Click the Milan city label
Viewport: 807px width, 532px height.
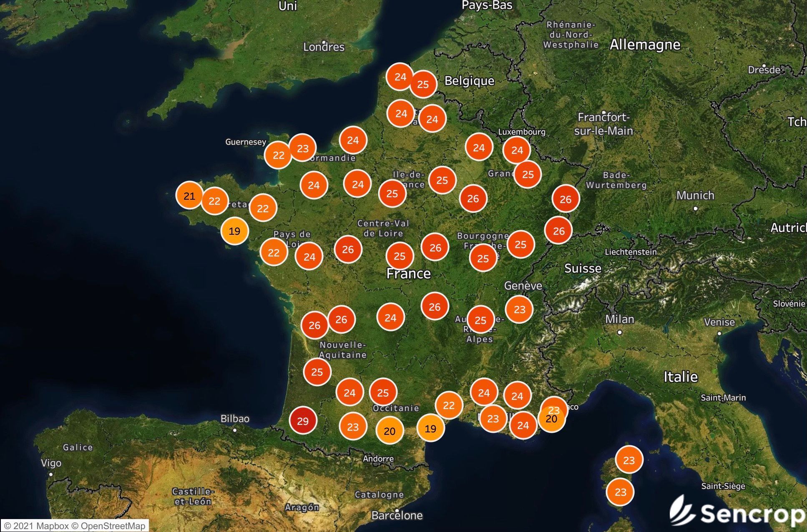(619, 319)
